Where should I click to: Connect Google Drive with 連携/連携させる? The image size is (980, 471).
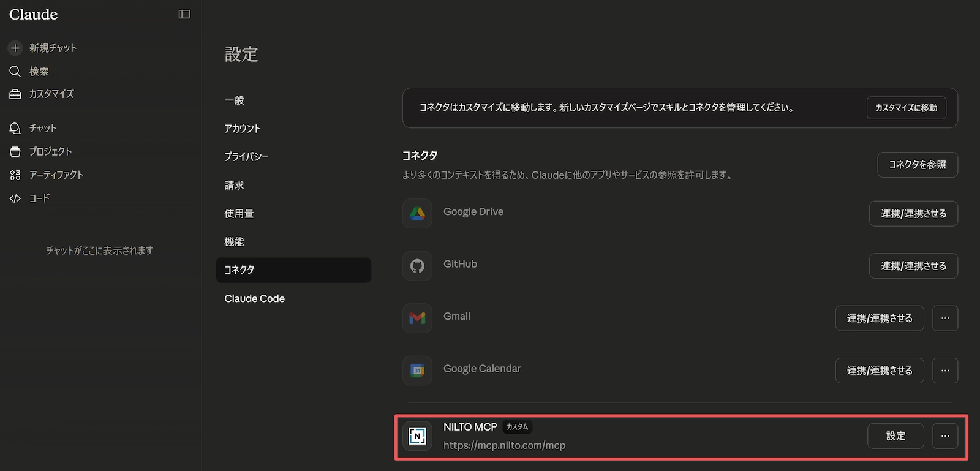913,214
